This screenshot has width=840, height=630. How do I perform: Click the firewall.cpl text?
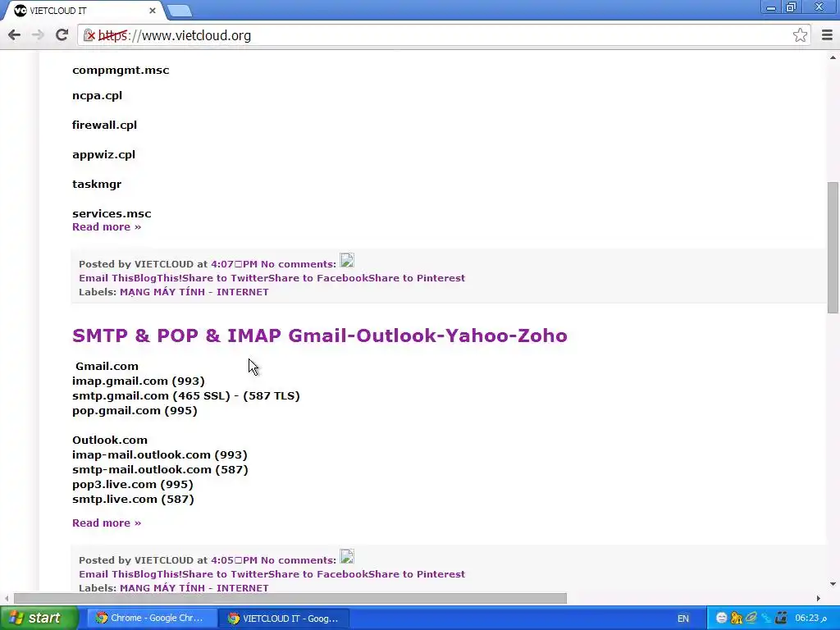[x=104, y=126]
